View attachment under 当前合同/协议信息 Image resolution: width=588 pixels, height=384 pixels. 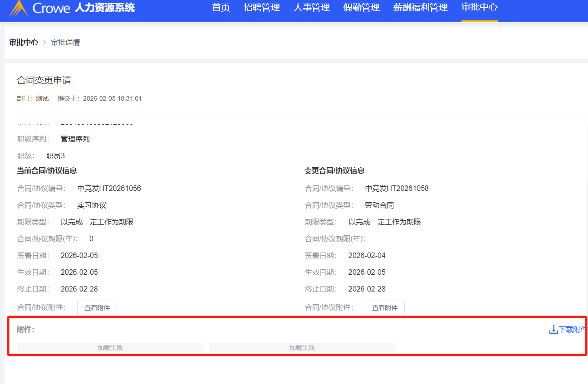pyautogui.click(x=97, y=308)
